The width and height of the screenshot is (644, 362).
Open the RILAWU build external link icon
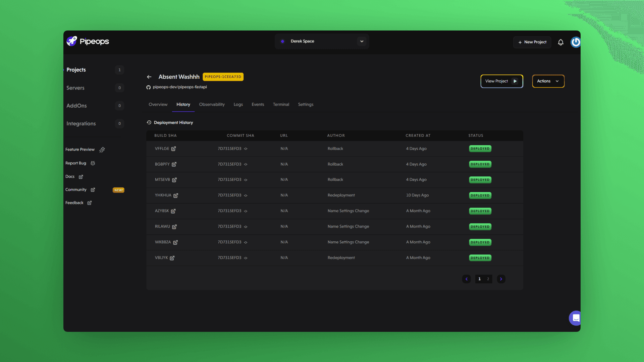(x=174, y=227)
